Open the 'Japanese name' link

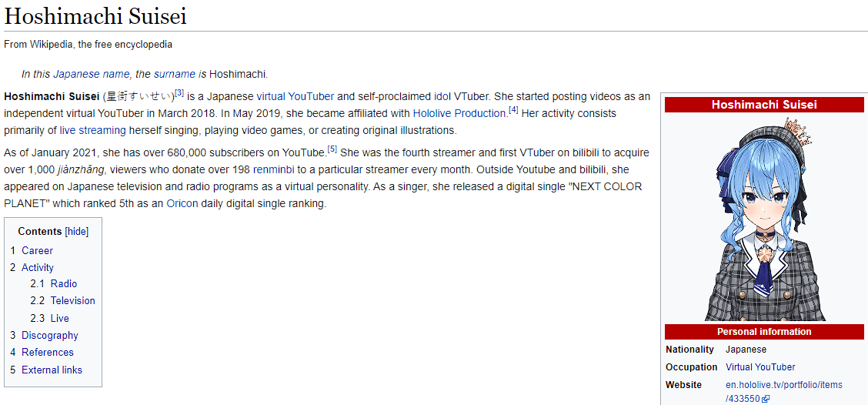[92, 74]
